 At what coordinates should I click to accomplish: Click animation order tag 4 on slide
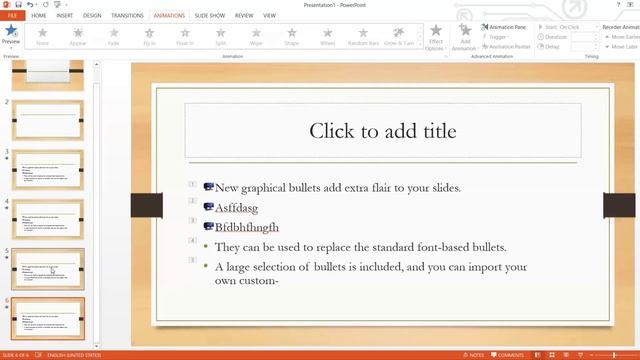[x=192, y=240]
